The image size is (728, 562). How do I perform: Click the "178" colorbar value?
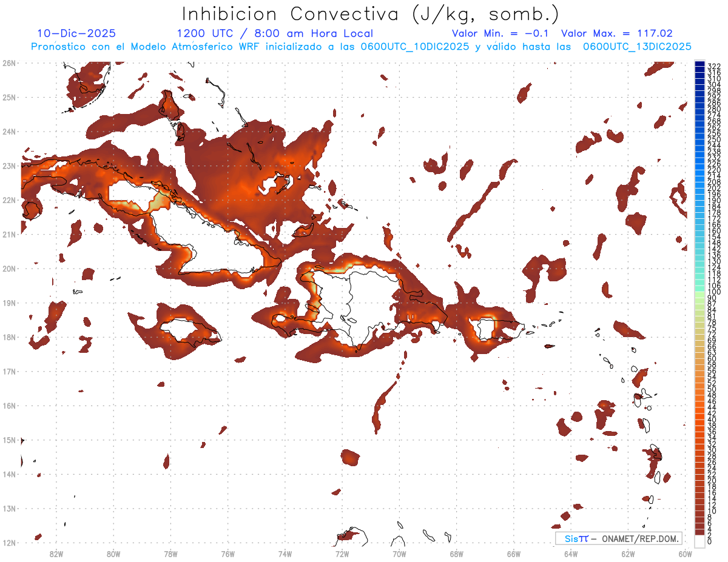coord(714,213)
